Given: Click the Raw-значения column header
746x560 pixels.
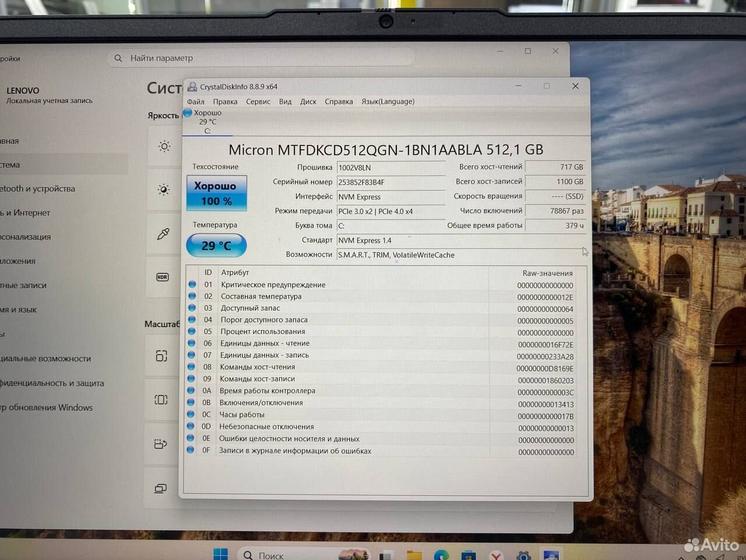Looking at the screenshot, I should tap(547, 273).
